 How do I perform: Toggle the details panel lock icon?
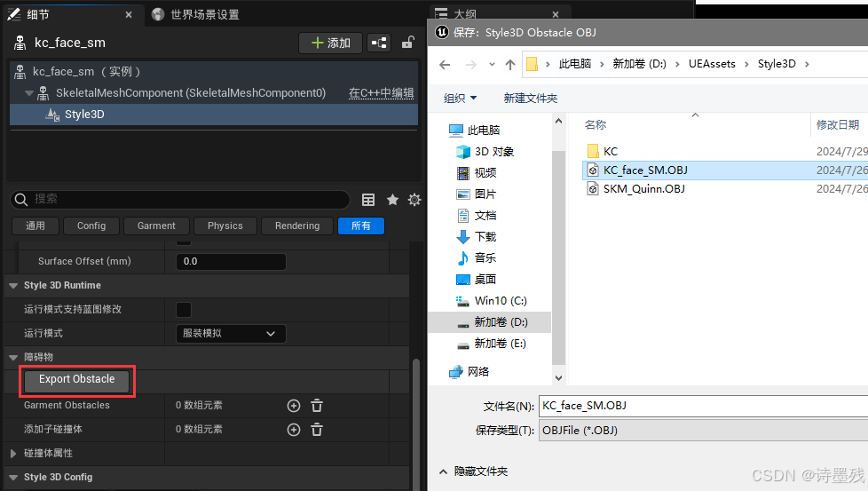coord(408,43)
